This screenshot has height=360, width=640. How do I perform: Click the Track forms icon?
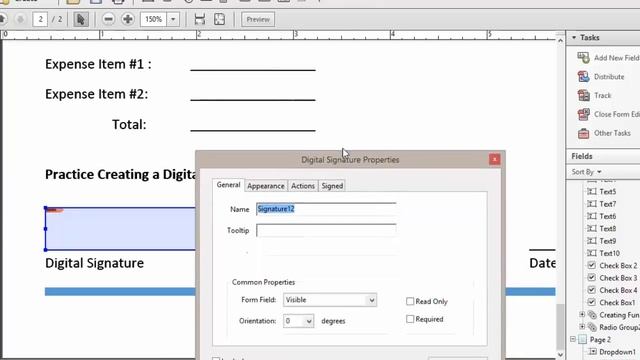click(584, 95)
